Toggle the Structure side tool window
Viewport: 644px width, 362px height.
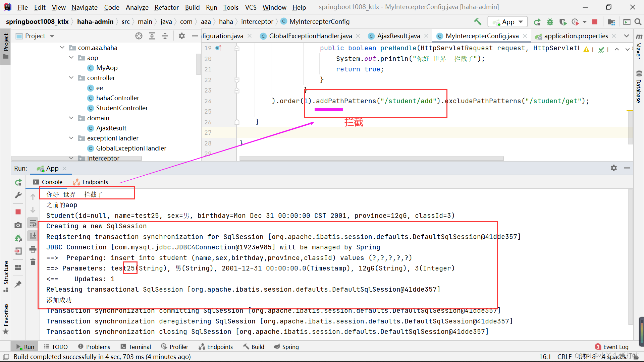(x=6, y=276)
